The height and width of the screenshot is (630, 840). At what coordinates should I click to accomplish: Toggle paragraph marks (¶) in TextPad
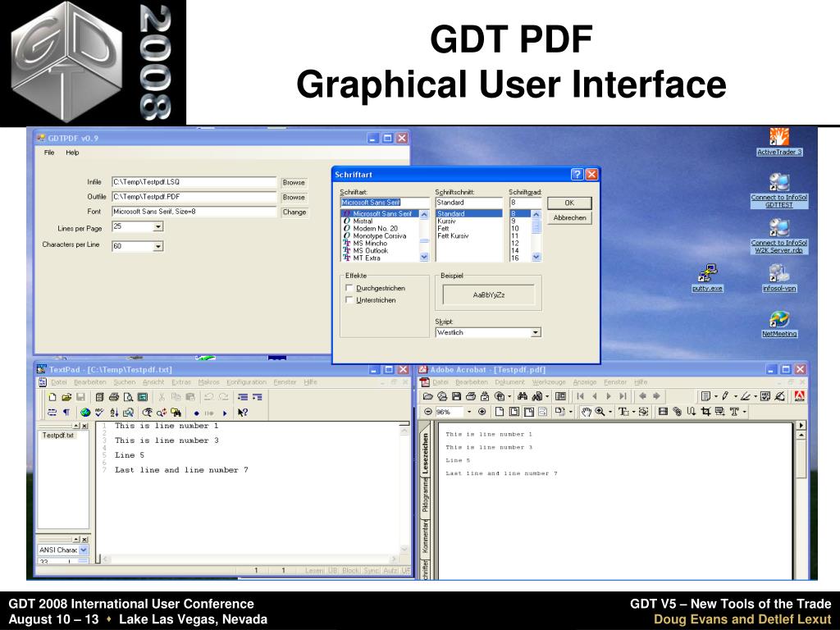[66, 413]
